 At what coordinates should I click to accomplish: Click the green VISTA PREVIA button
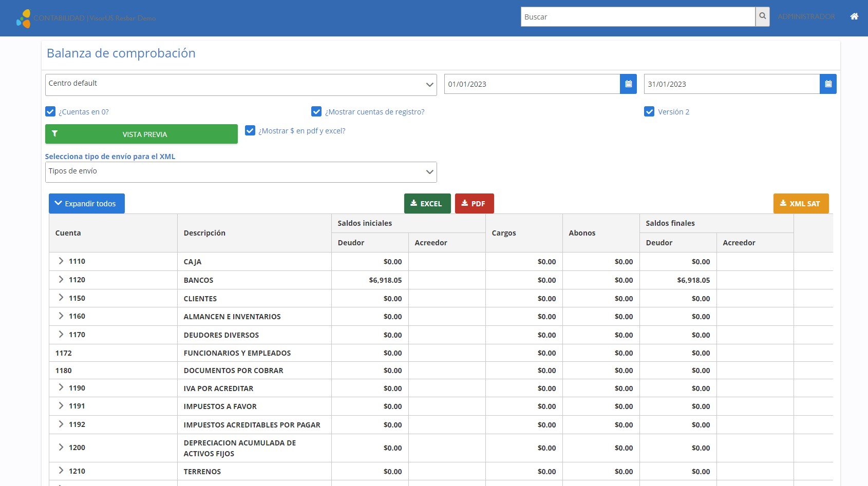[x=141, y=134]
